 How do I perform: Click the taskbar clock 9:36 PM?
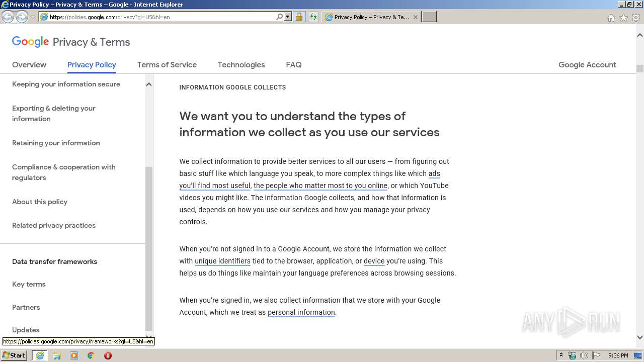tap(618, 355)
